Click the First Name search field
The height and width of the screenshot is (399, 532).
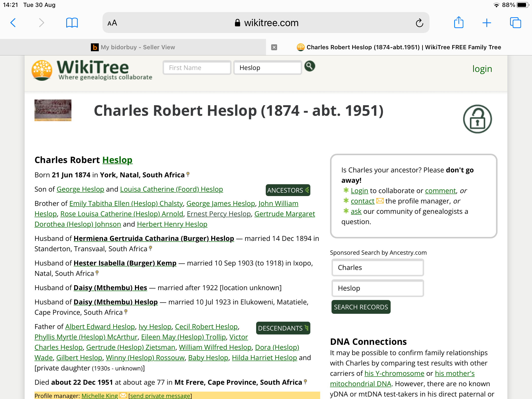197,68
